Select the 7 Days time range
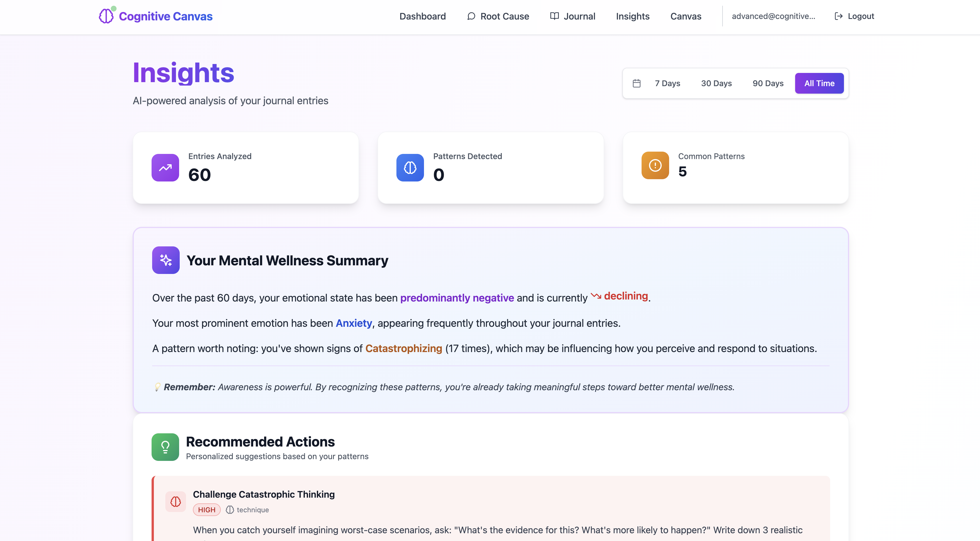The height and width of the screenshot is (541, 980). 667,83
